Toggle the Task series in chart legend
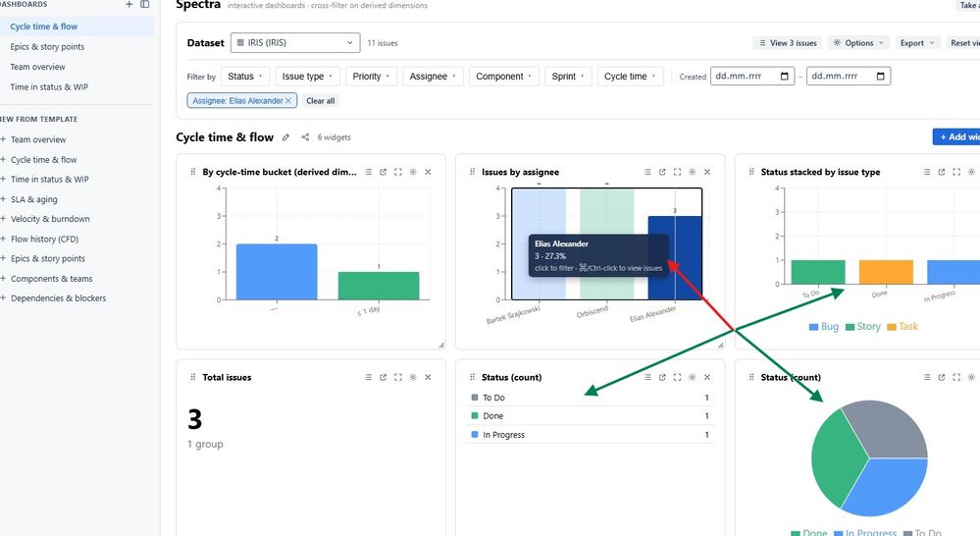The image size is (980, 536). (x=903, y=327)
